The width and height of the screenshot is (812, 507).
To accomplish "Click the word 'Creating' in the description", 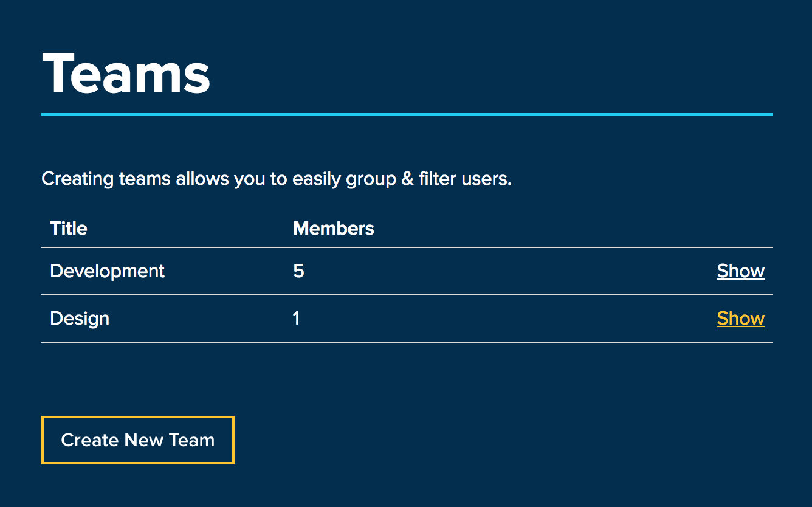I will (78, 179).
